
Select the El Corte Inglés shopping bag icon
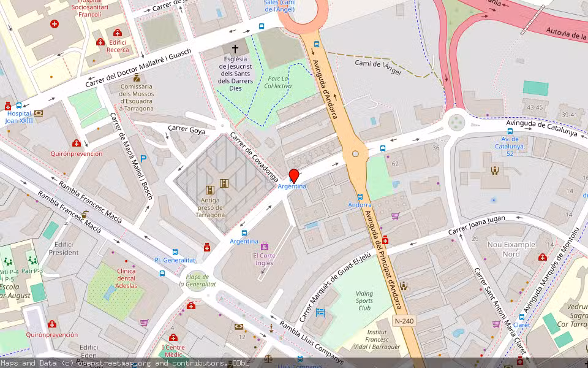265,246
